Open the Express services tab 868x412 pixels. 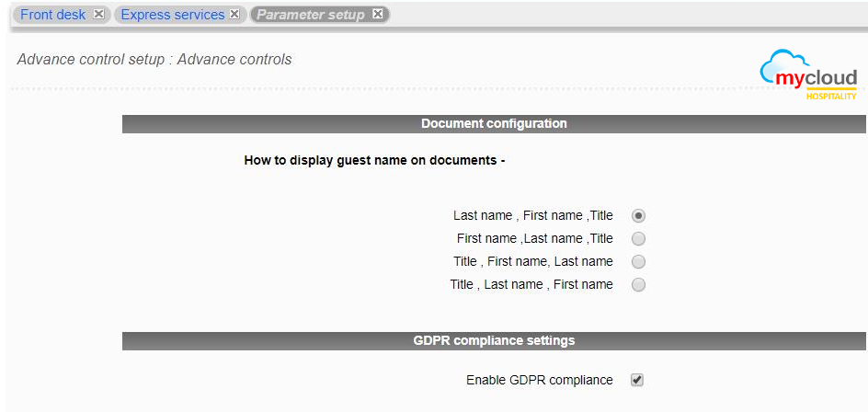coord(173,15)
